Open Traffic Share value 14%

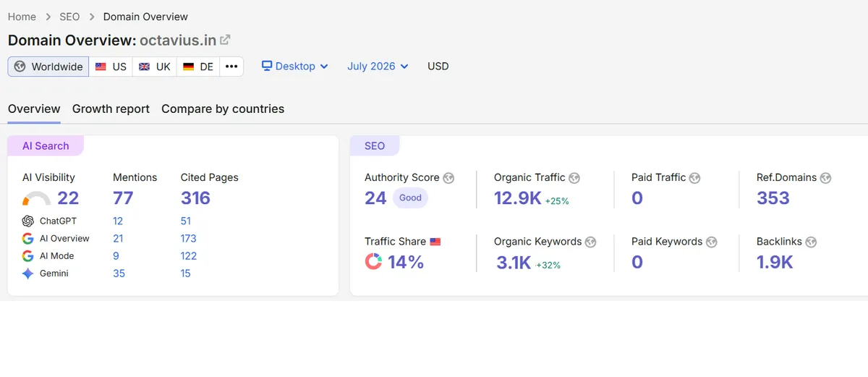pyautogui.click(x=406, y=262)
